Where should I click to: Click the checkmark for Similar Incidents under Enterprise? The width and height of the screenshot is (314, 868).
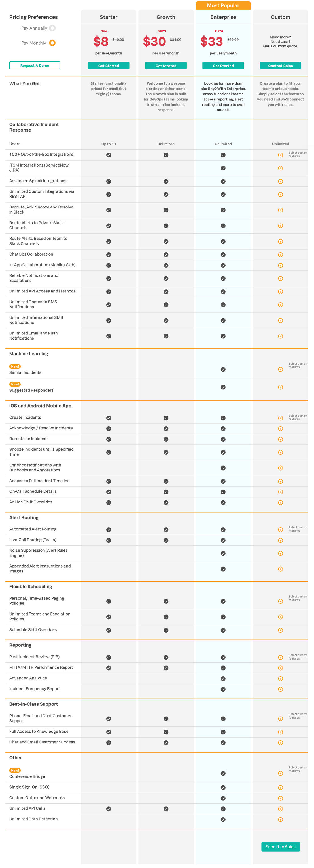coord(223,369)
